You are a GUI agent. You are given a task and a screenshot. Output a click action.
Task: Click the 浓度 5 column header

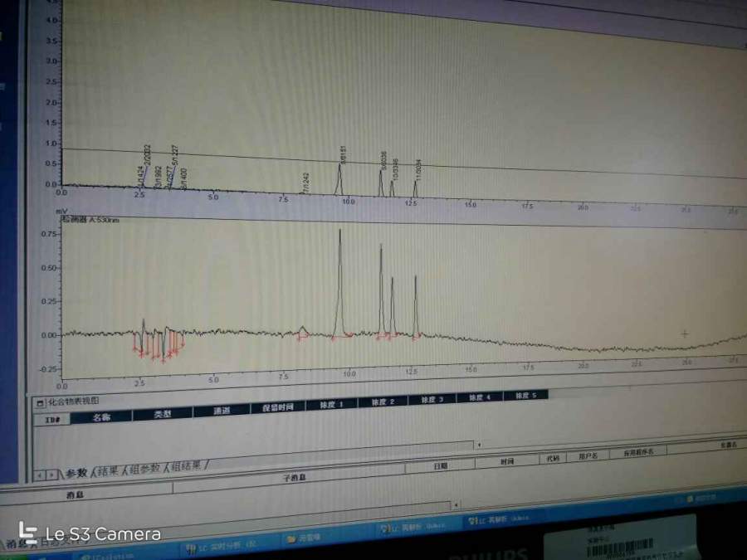tap(526, 395)
